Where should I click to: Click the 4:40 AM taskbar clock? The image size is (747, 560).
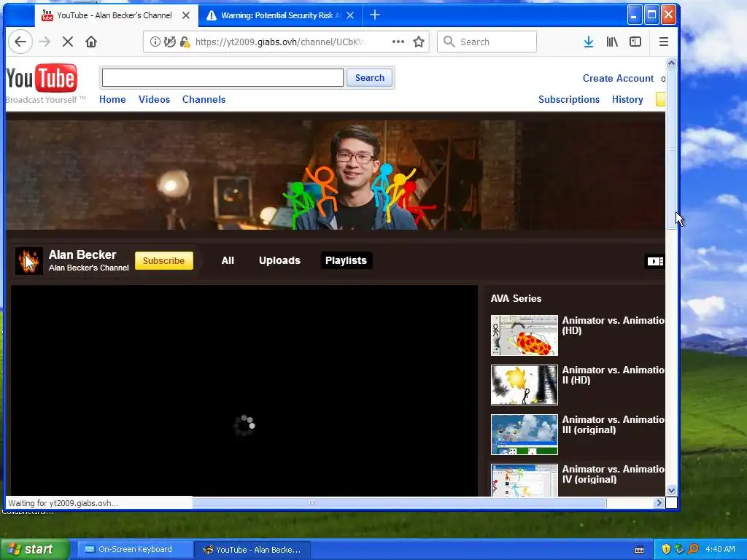coord(720,549)
